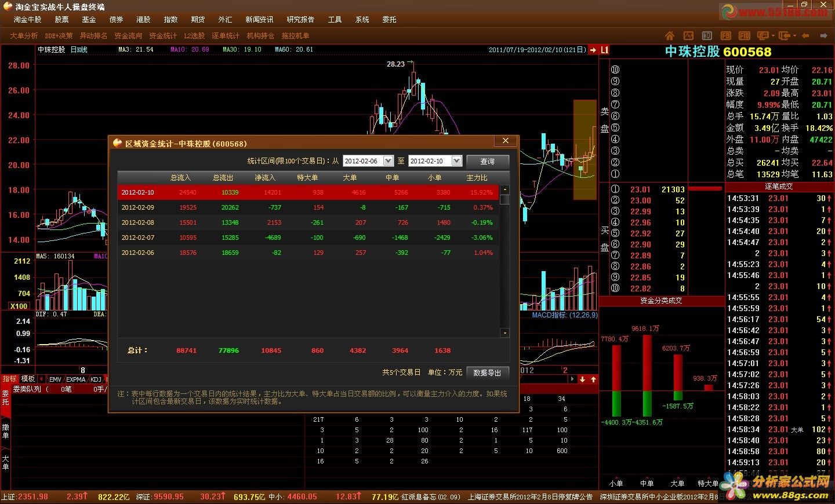
Task: Switch to the 模板 tab
Action: (28, 379)
